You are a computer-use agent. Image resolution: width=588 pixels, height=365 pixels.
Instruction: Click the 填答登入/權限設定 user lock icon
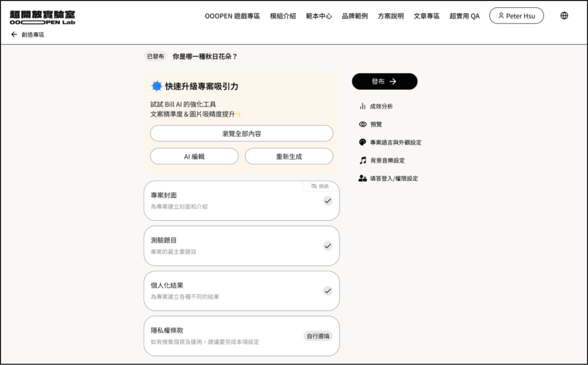tap(362, 178)
